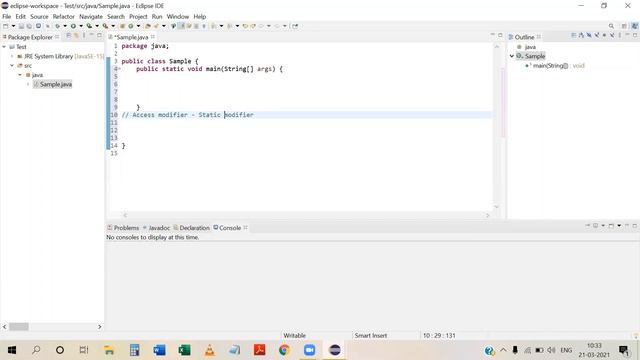Open Package Explorer view menu icon

click(84, 36)
